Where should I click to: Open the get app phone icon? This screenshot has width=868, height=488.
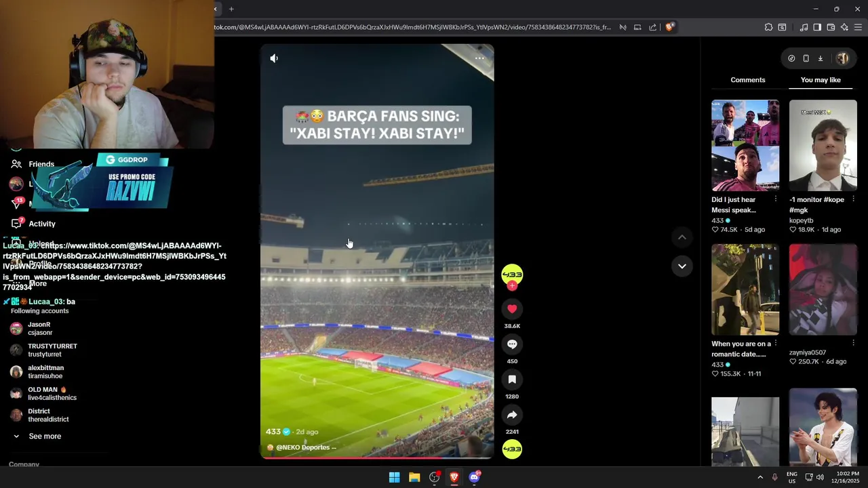pyautogui.click(x=806, y=58)
